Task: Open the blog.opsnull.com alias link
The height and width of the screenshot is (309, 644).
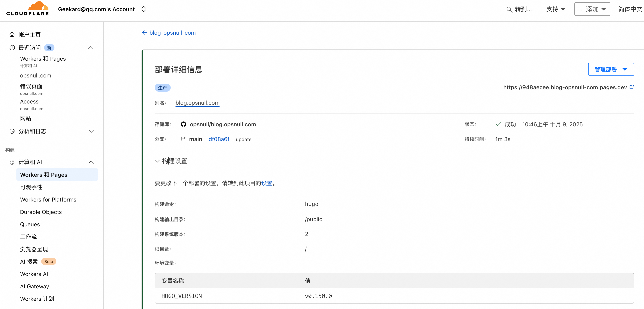Action: tap(197, 103)
